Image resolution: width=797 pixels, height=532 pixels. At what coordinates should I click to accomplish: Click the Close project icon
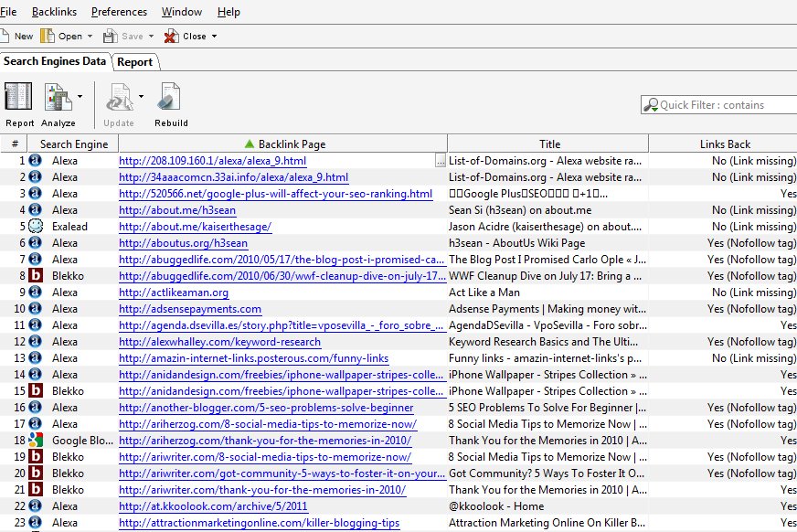[x=171, y=37]
